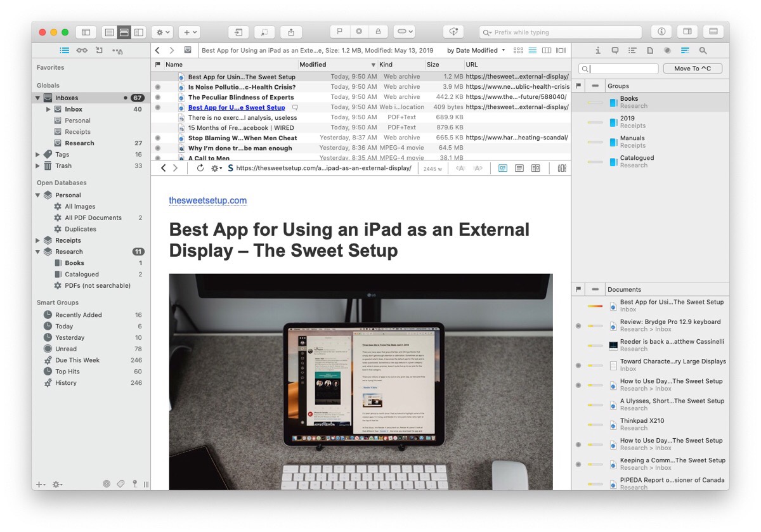
Task: Switch to the widescreen three-pane view layout
Action: pos(139,32)
